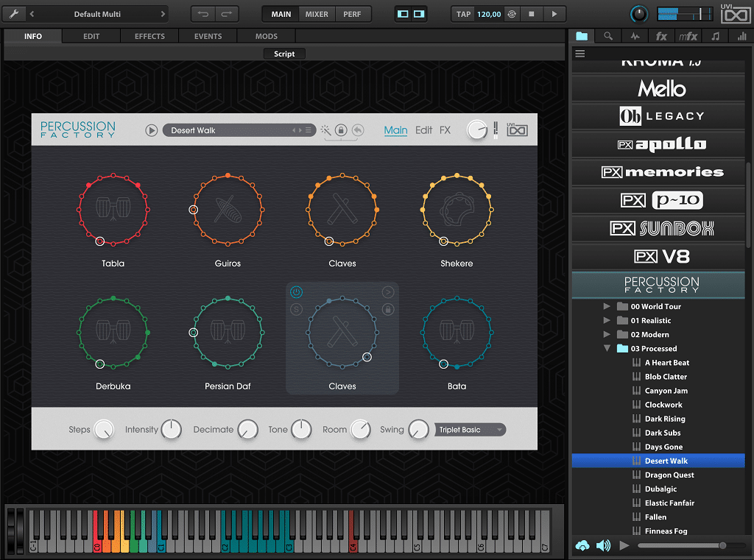The image size is (754, 560).
Task: Load the Dragon Quest preset
Action: pos(669,475)
